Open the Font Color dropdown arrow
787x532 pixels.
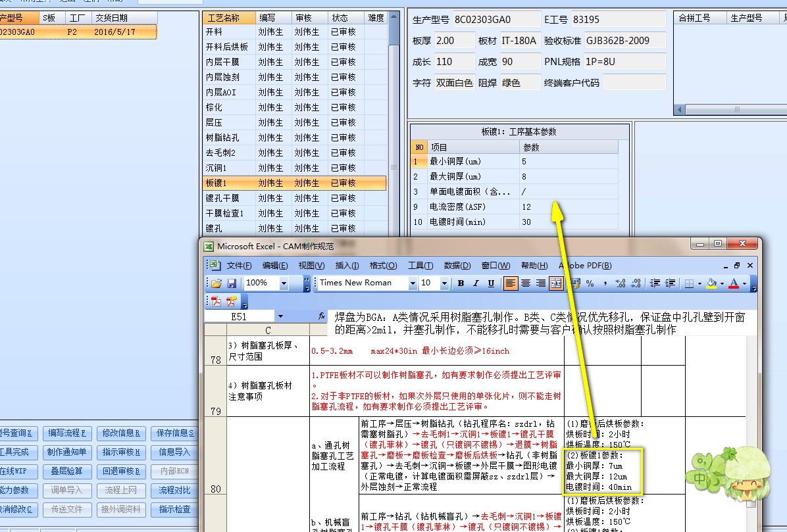click(744, 283)
